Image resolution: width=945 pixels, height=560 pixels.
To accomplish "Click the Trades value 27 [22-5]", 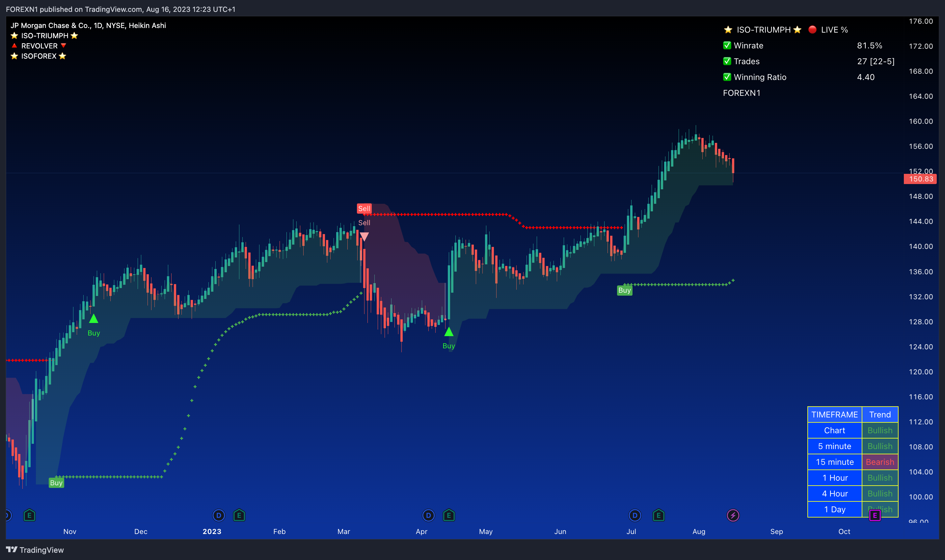I will point(876,61).
